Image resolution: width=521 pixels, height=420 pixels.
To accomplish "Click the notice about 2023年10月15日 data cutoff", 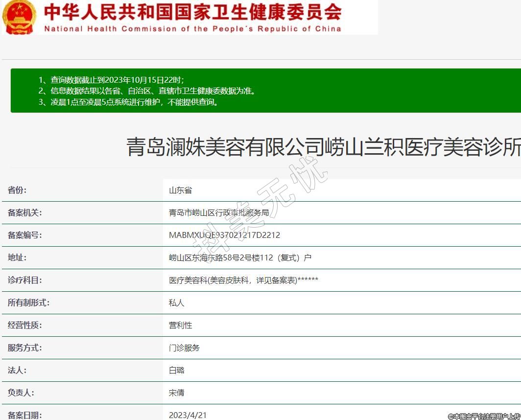I will (x=111, y=80).
